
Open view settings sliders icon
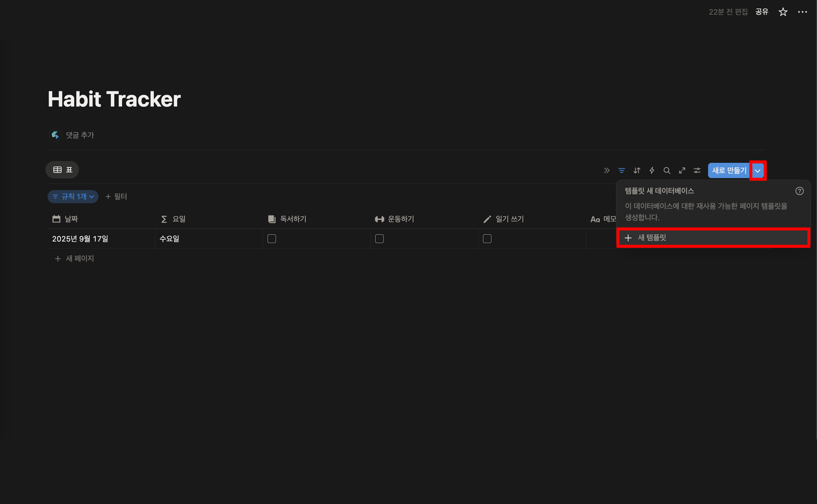click(x=697, y=171)
